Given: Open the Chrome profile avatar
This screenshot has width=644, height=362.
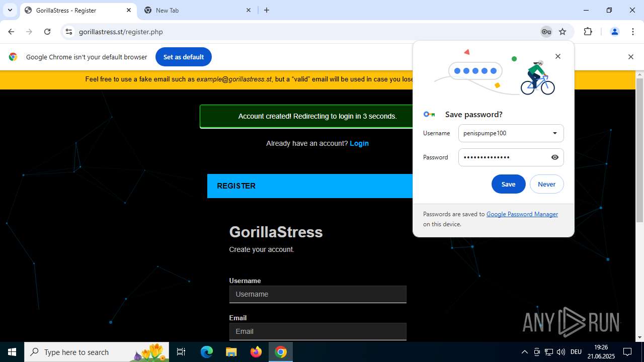Looking at the screenshot, I should 614,32.
